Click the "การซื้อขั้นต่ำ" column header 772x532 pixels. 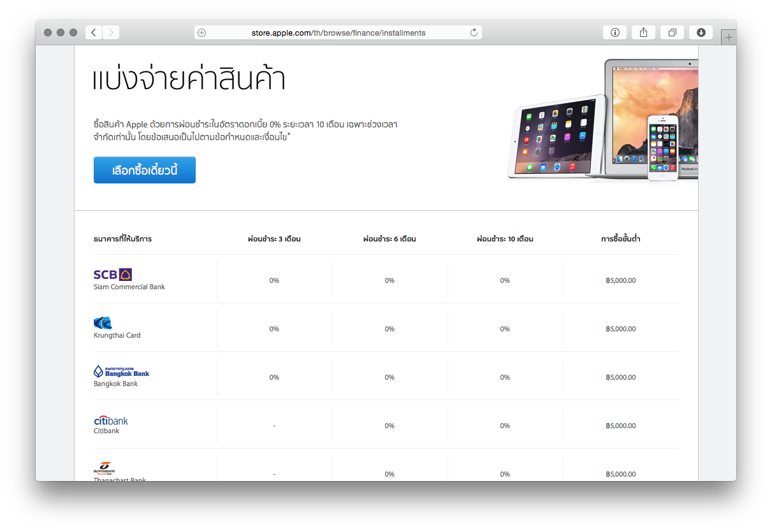pos(621,239)
